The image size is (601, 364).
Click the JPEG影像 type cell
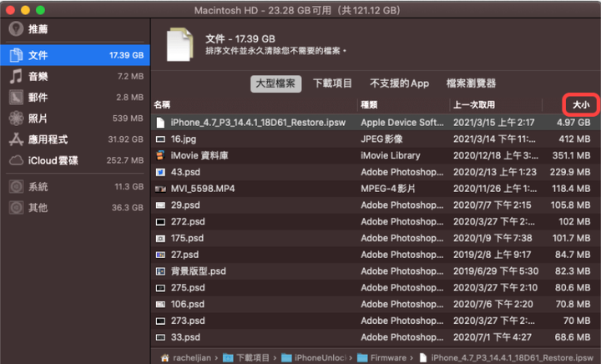point(381,139)
